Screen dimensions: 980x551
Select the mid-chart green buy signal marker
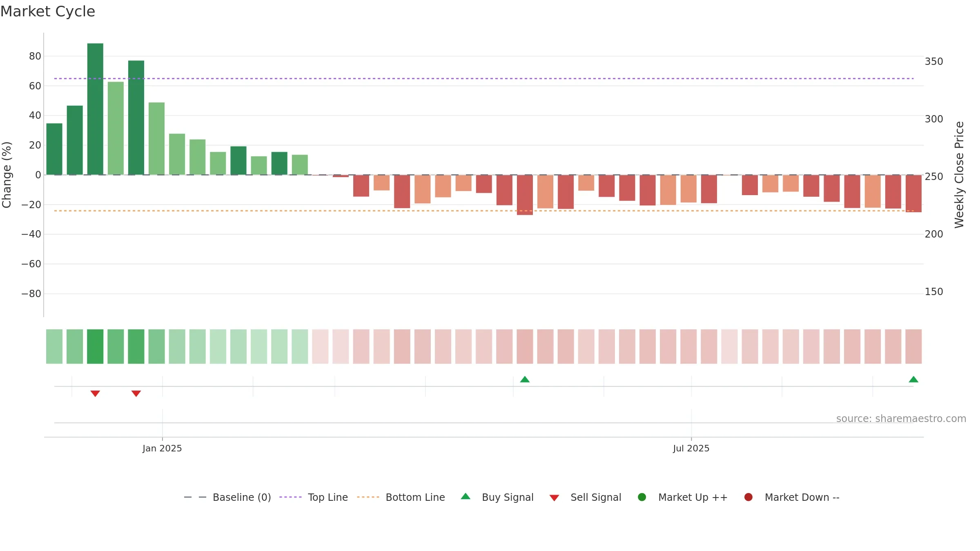[525, 380]
